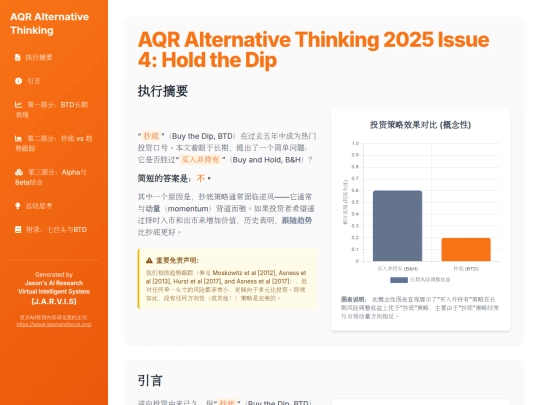Click the document icon beside 执行摘要
This screenshot has width=540, height=405.
coord(18,58)
